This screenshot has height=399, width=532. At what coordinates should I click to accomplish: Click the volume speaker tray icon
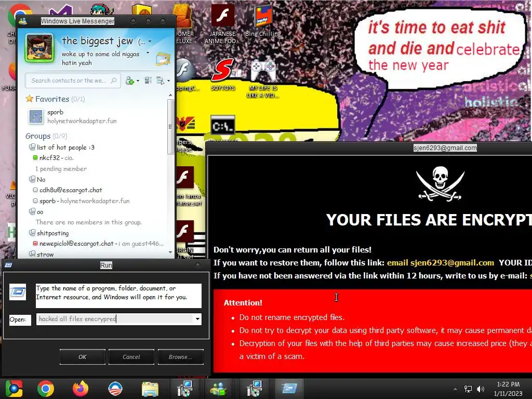(x=481, y=389)
